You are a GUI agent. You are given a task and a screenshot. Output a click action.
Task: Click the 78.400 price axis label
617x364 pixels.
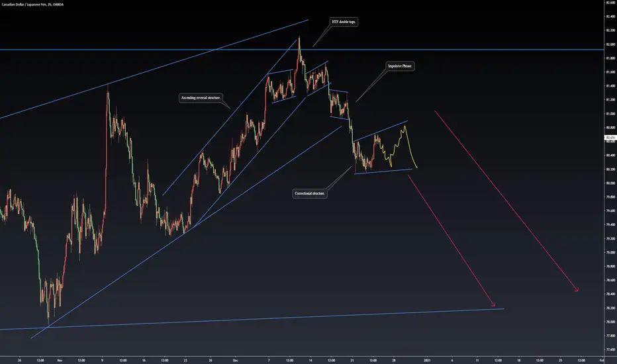point(610,294)
